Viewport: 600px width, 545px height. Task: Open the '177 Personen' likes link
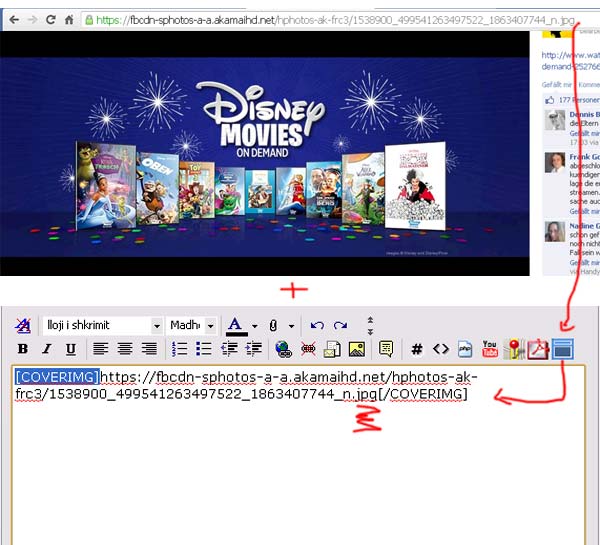click(x=579, y=100)
